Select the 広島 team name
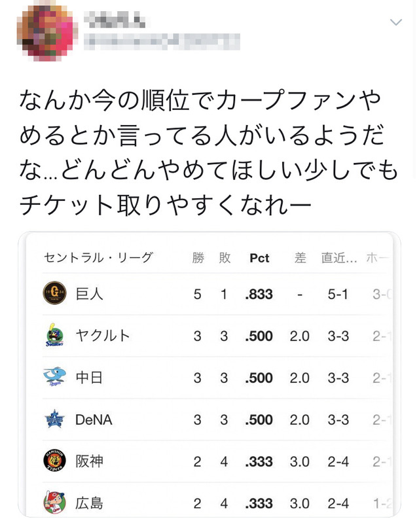This screenshot has height=532, width=419. tap(89, 503)
